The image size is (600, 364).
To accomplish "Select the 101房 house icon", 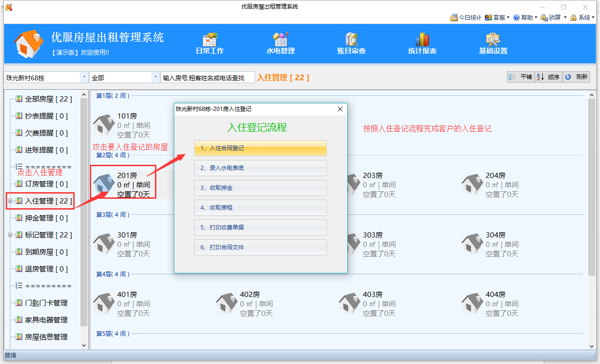I will point(104,125).
